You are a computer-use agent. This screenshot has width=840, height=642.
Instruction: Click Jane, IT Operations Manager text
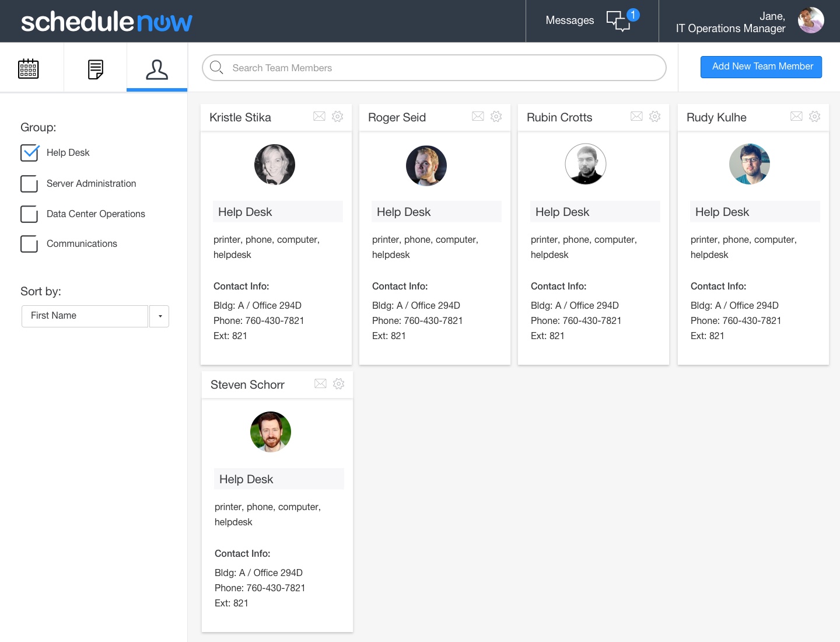point(731,22)
